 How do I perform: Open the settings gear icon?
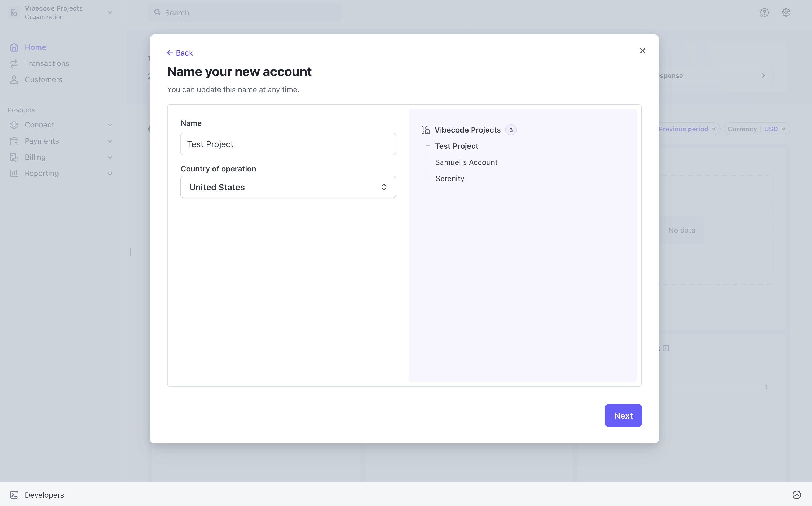coord(786,13)
